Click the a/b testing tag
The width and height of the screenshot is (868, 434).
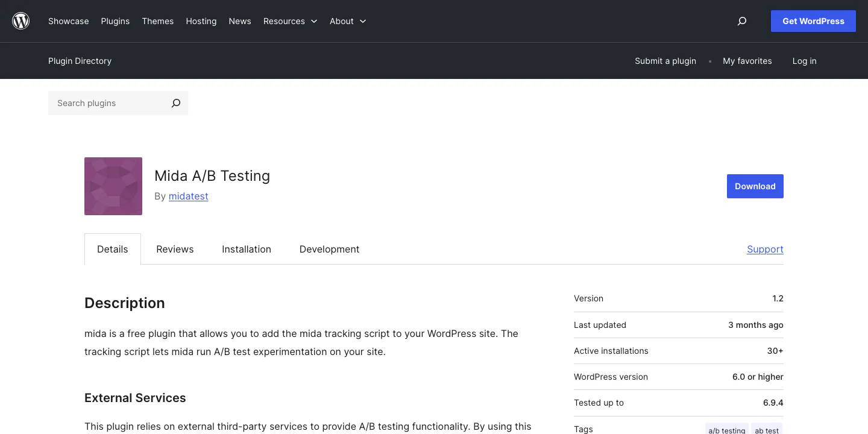coord(727,430)
